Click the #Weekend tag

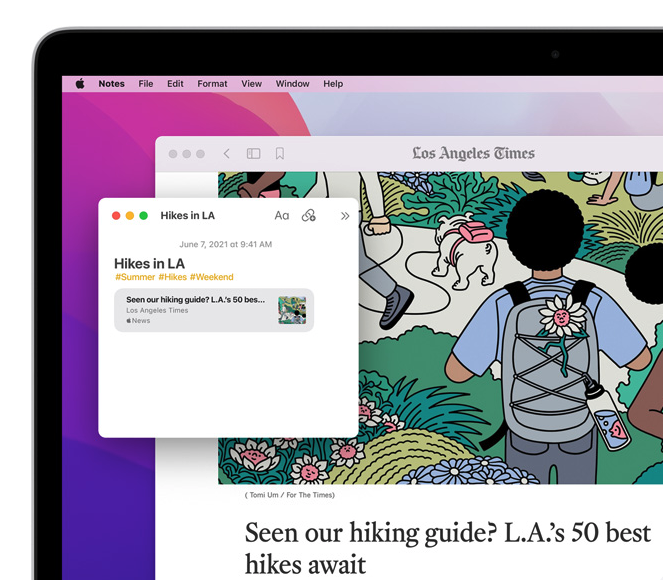[x=211, y=277]
